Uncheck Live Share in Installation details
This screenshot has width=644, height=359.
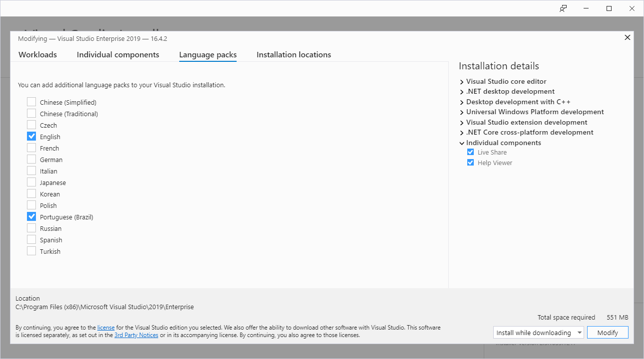pyautogui.click(x=470, y=152)
